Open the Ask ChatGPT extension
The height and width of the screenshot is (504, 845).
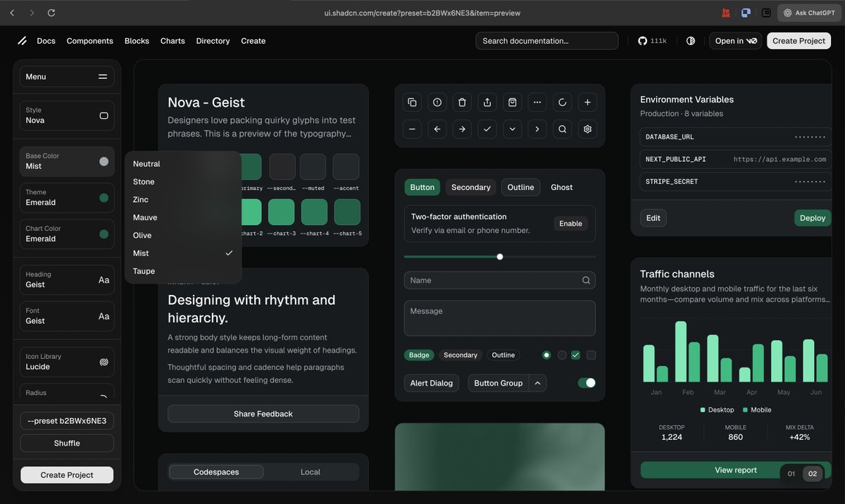click(x=809, y=13)
